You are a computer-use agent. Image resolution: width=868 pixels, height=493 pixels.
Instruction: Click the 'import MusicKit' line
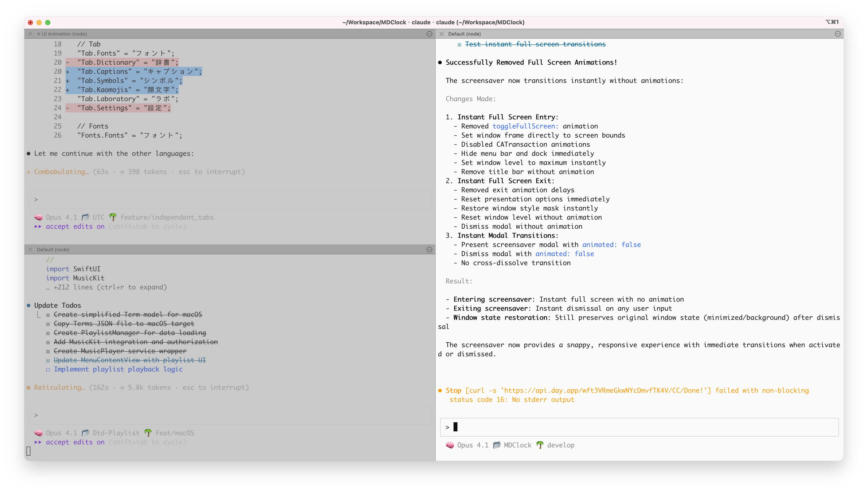point(75,278)
